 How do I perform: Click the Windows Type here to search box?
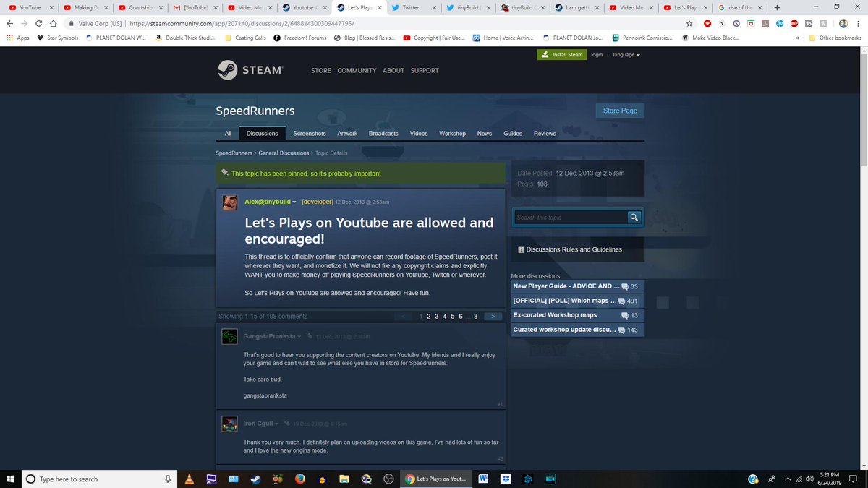tap(98, 479)
